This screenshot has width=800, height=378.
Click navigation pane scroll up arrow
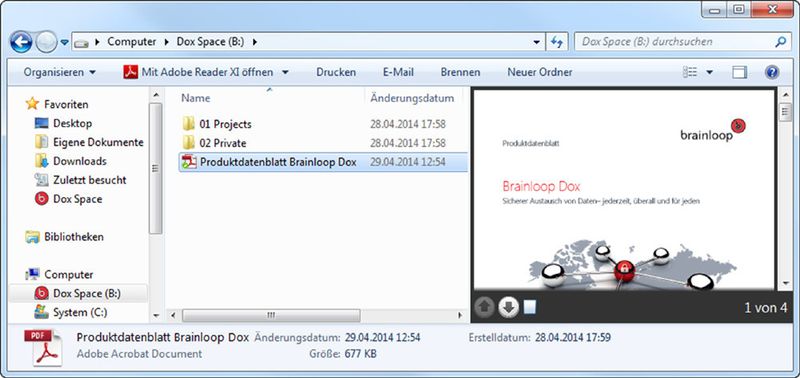tap(156, 95)
